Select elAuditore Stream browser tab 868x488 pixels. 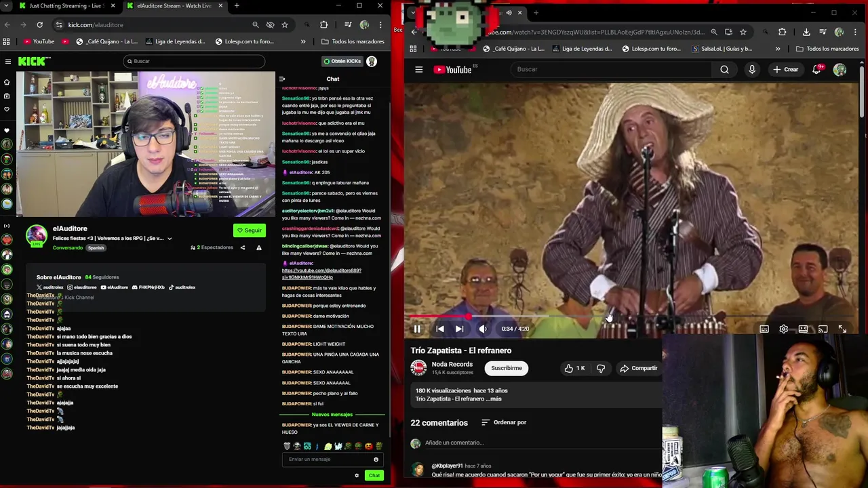(174, 5)
